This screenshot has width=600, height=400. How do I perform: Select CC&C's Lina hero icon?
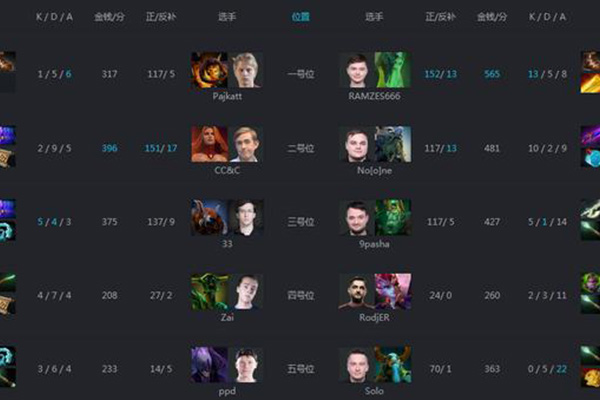[210, 144]
